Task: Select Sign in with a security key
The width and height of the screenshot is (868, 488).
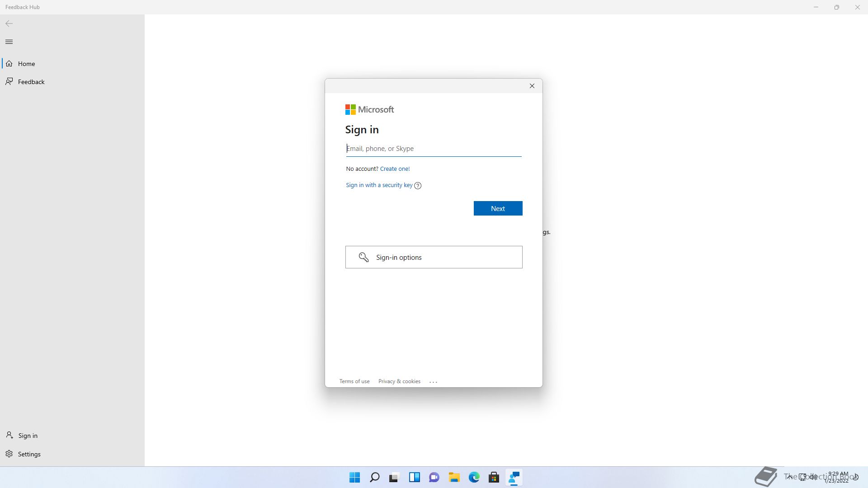Action: click(379, 185)
